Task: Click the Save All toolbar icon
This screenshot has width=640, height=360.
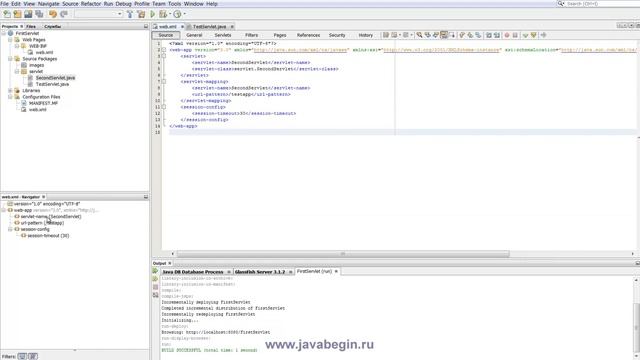Action: click(x=39, y=14)
